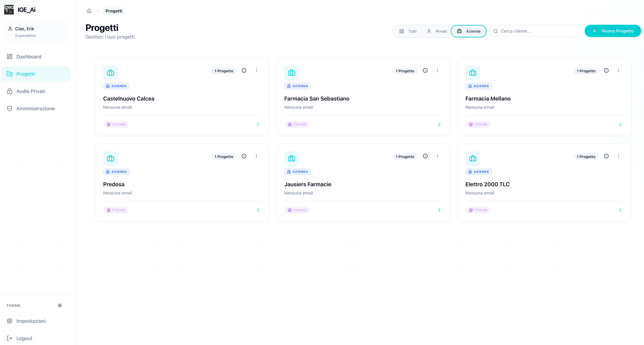The width and height of the screenshot is (644, 345).
Task: Click briefcase icon on Farmacia San Sebastiano card
Action: click(x=291, y=73)
